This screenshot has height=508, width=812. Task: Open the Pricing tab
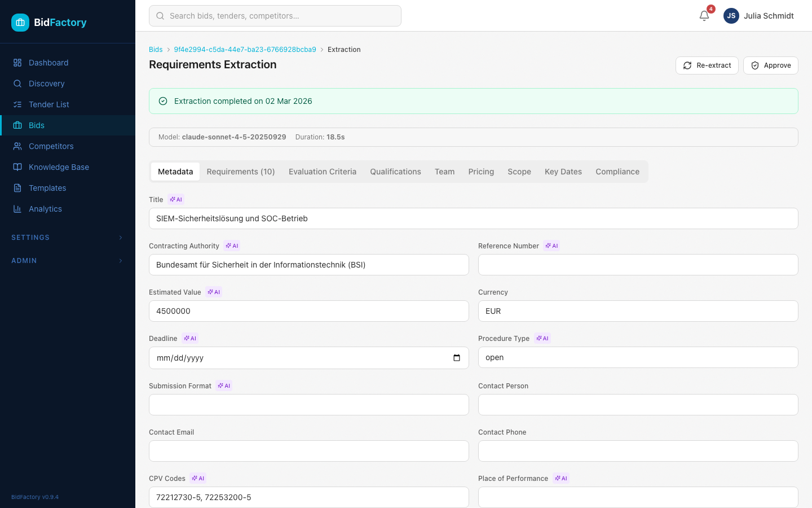click(481, 172)
